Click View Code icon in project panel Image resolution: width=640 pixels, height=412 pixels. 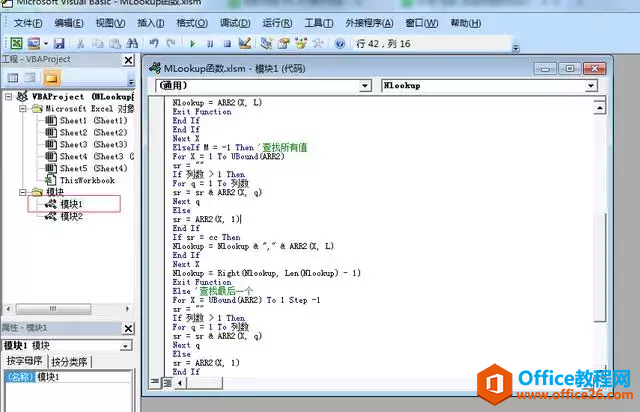(13, 78)
